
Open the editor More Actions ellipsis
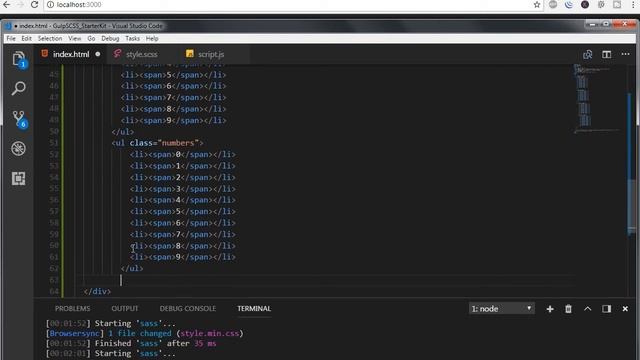coord(625,54)
